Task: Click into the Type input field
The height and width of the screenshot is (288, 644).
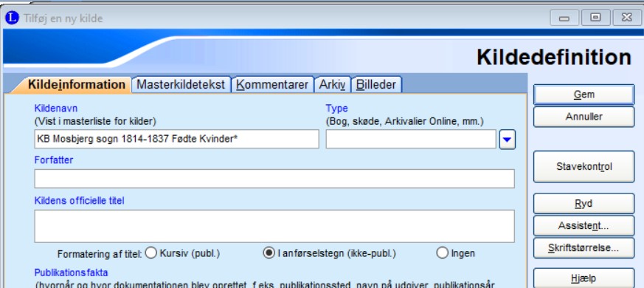Action: pos(411,139)
